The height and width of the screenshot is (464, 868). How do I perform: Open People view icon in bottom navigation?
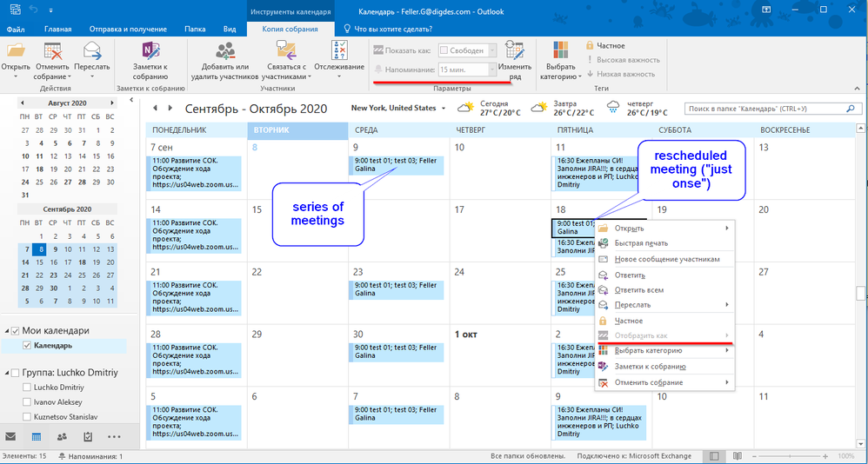point(62,436)
